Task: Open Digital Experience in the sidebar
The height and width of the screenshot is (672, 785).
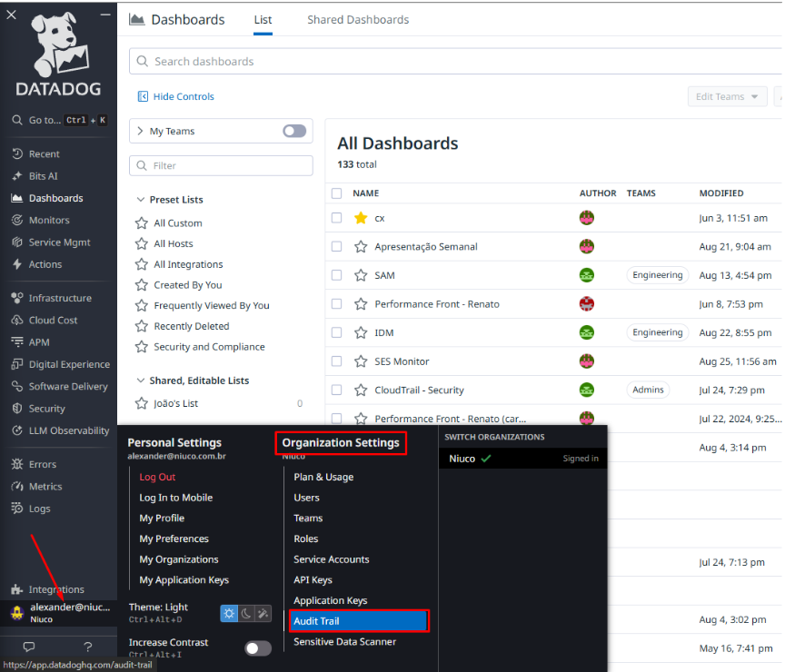Action: 69,364
